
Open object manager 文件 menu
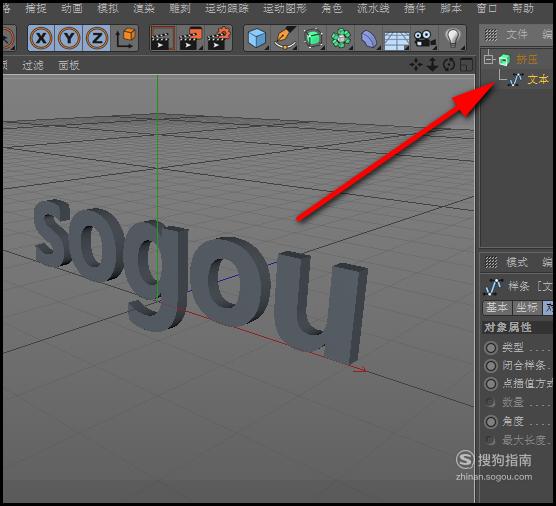click(x=517, y=35)
